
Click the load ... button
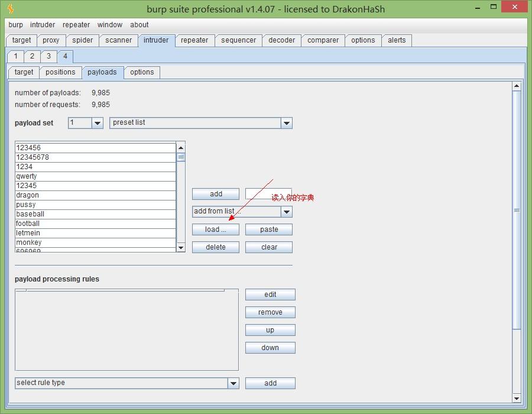tap(216, 229)
